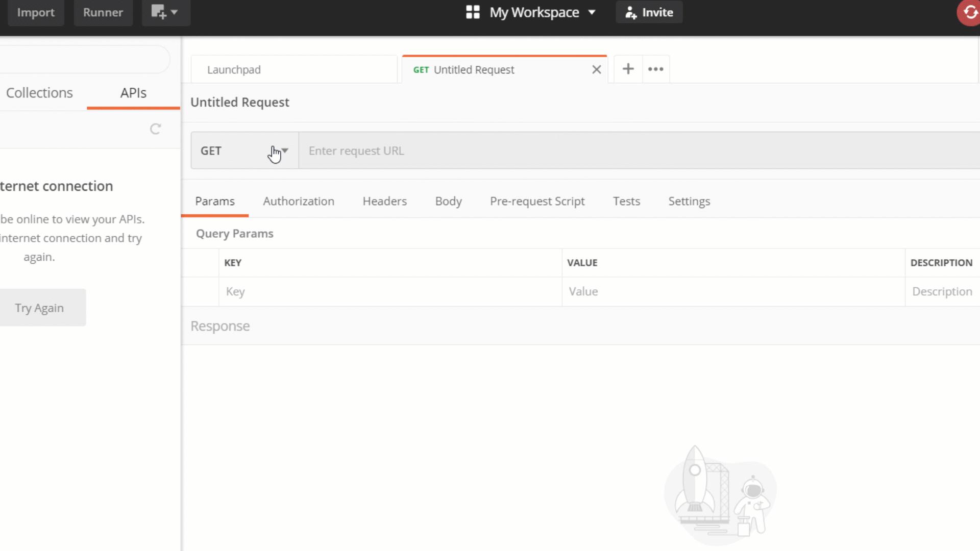Click the Try Again button
Viewport: 980px width, 551px height.
pyautogui.click(x=39, y=308)
